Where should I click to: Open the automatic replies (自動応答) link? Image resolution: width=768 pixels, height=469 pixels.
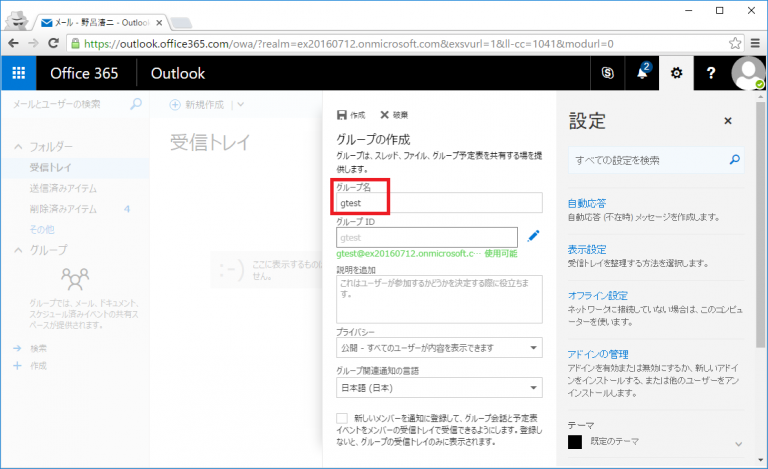pos(586,203)
